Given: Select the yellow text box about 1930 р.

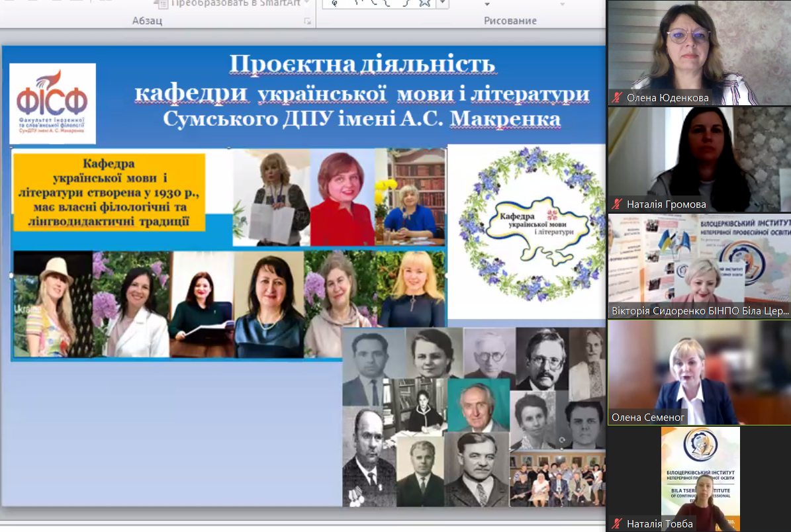Looking at the screenshot, I should [x=109, y=192].
